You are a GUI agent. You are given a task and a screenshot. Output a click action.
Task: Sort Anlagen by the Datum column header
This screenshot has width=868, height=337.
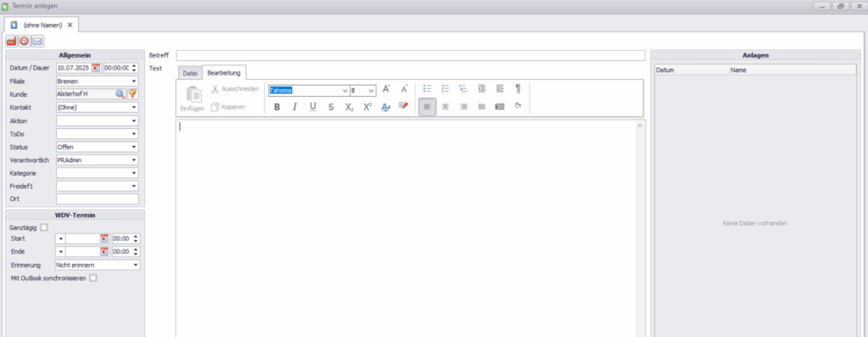coord(692,70)
